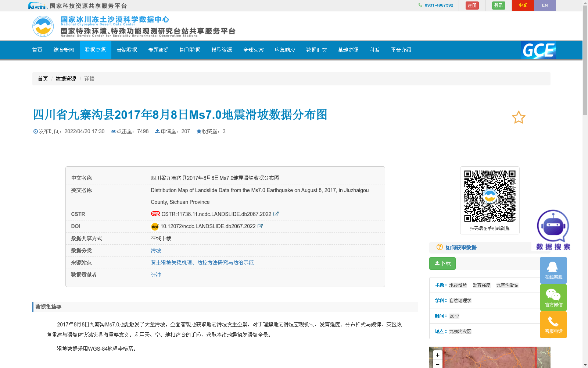The image size is (588, 368).
Task: Click the 注册 register button
Action: (472, 6)
